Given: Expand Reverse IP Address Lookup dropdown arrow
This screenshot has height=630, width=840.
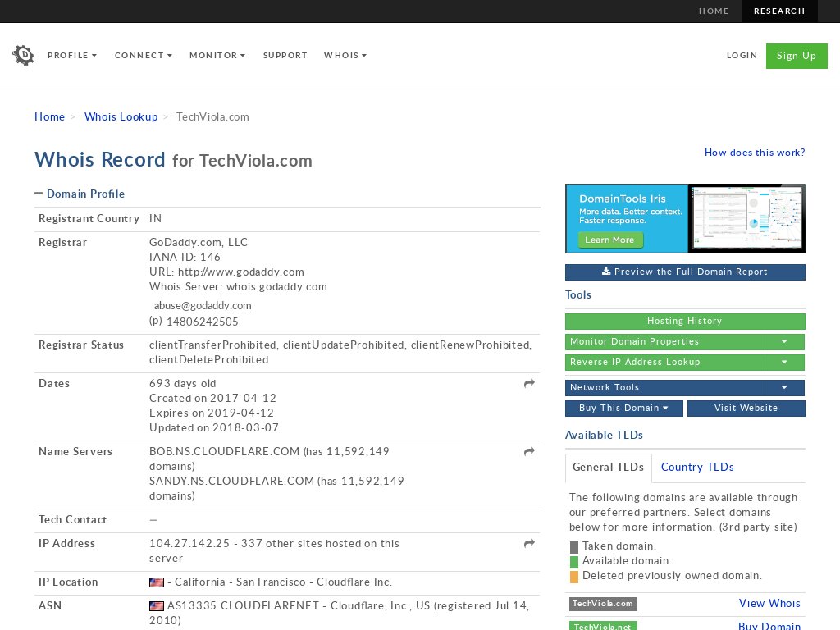Looking at the screenshot, I should 784,362.
